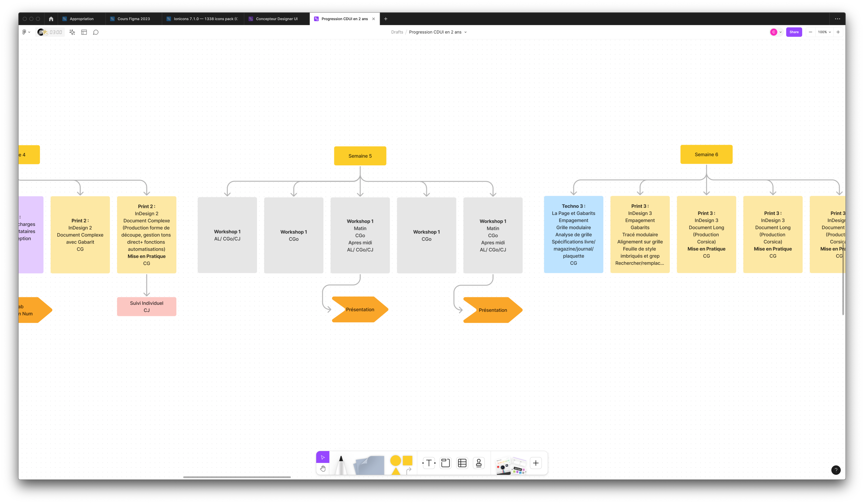Image resolution: width=864 pixels, height=504 pixels.
Task: Expand the file title chevron menu
Action: coord(465,32)
